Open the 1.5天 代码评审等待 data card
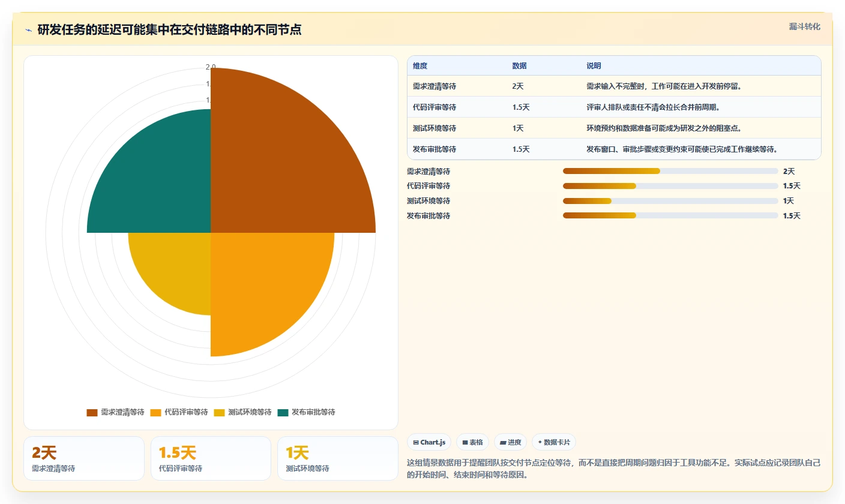 [x=211, y=458]
